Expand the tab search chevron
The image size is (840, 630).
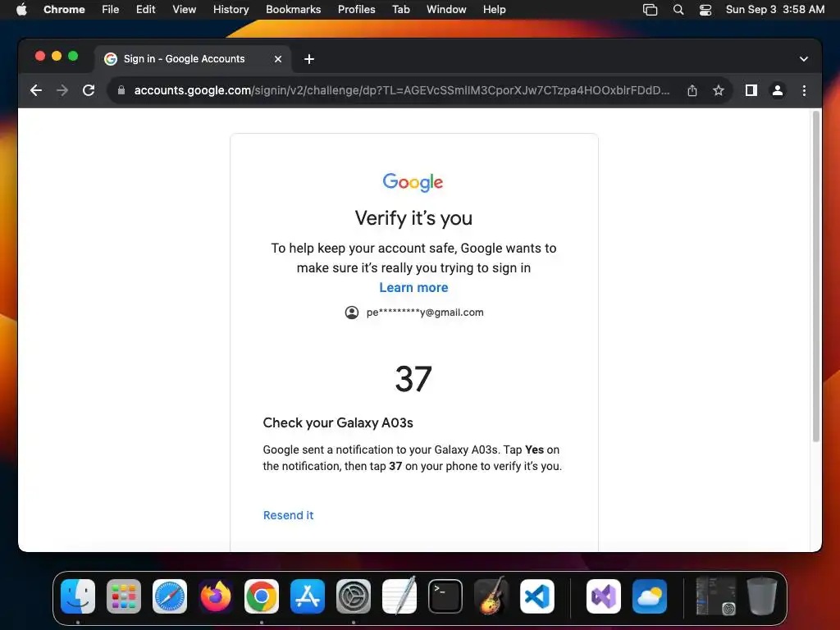804,59
